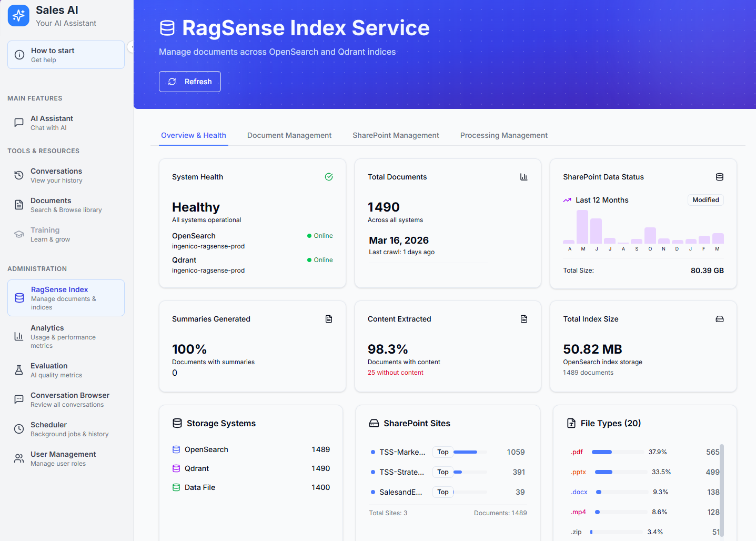The width and height of the screenshot is (756, 541).
Task: Click the AI Assistant chat bubble icon
Action: pyautogui.click(x=19, y=123)
